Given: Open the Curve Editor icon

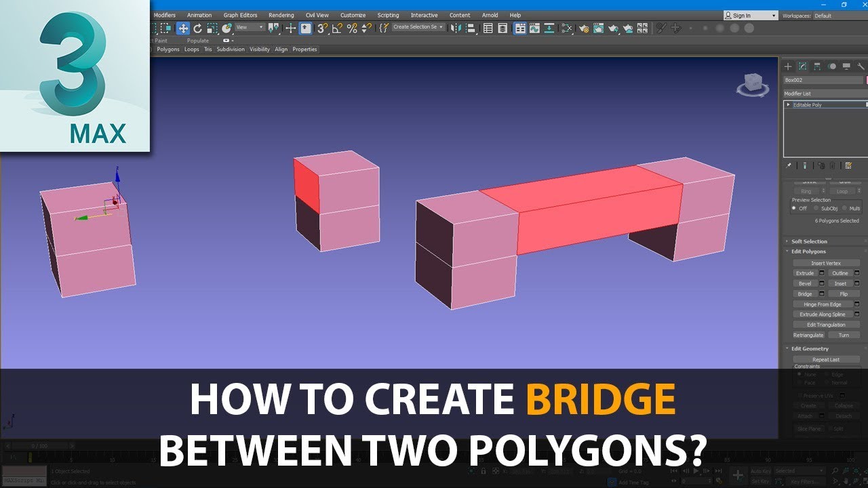Looking at the screenshot, I should [x=534, y=28].
